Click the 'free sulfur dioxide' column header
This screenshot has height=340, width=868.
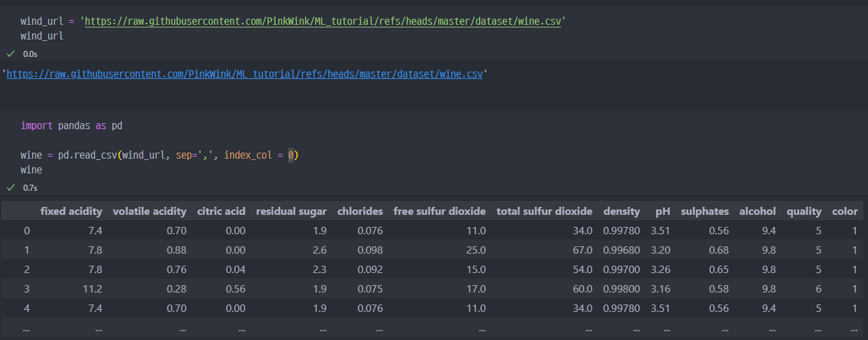[x=439, y=211]
